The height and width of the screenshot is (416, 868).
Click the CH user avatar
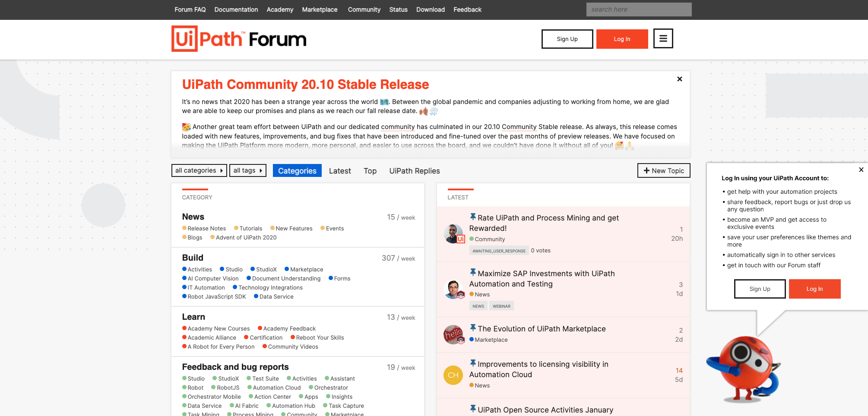(x=453, y=375)
